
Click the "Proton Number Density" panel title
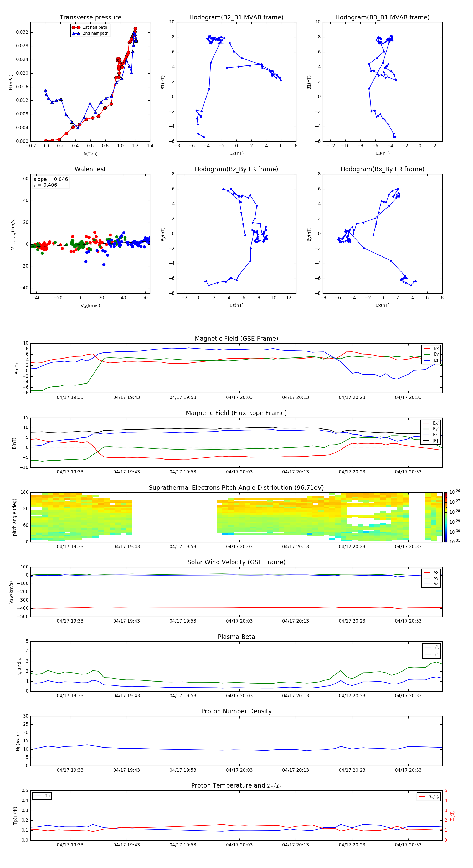236,711
